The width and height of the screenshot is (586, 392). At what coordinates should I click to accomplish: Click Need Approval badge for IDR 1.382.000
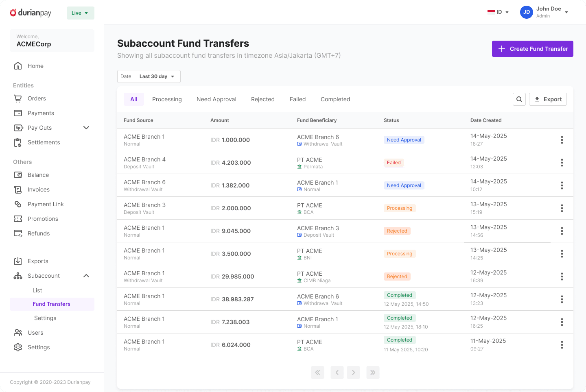[404, 185]
